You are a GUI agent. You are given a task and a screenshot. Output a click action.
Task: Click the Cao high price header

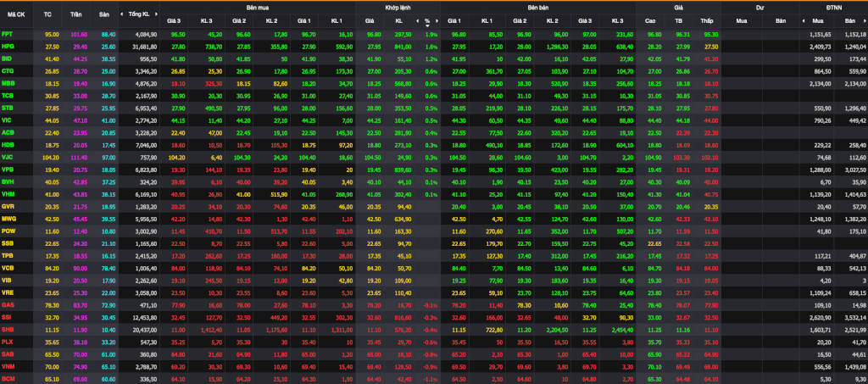(650, 21)
